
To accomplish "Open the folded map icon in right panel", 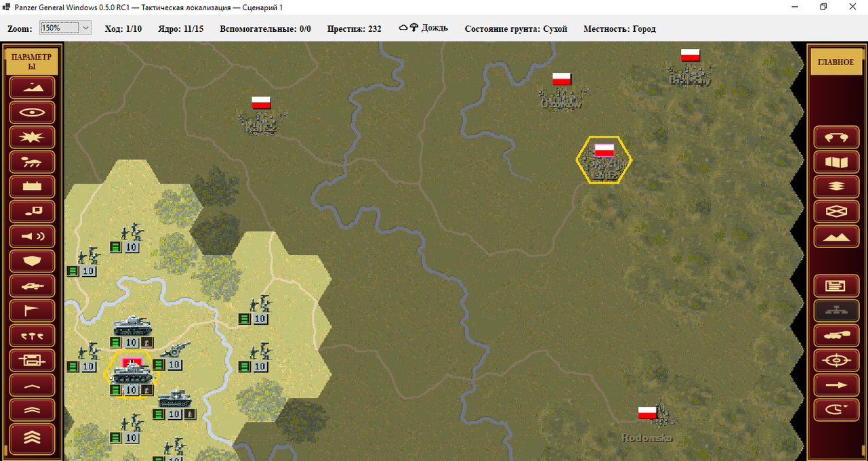I will pos(835,161).
